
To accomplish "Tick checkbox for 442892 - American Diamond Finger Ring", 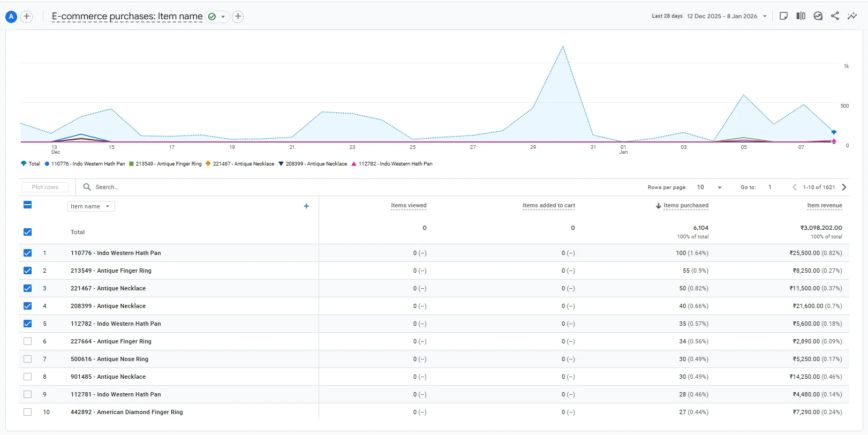I will point(28,412).
